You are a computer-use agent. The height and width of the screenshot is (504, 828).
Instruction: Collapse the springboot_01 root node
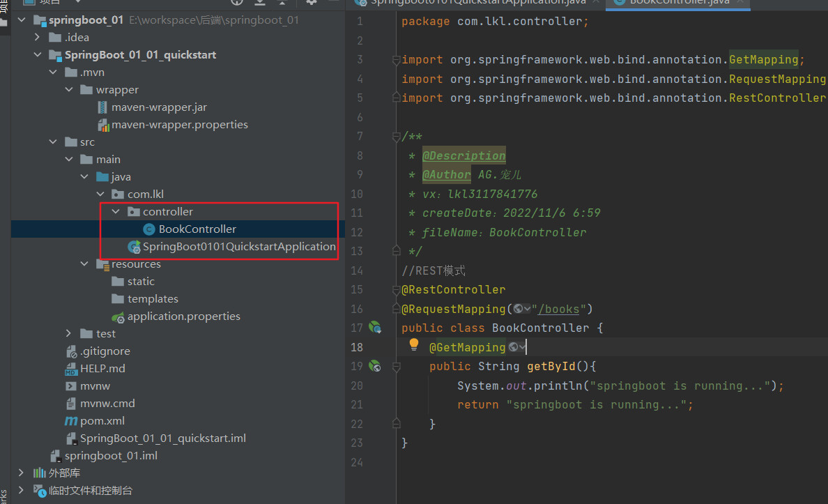click(x=22, y=20)
